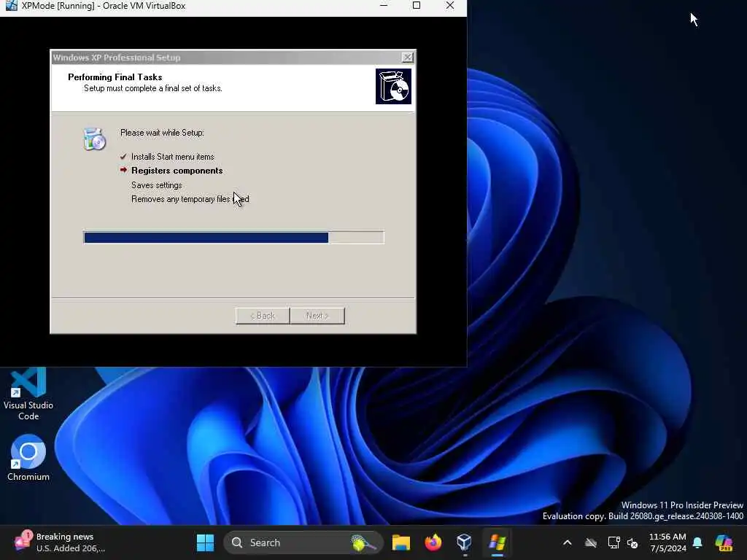The image size is (747, 560).
Task: Click the 'Please wait while Setup:' text
Action: click(x=162, y=133)
